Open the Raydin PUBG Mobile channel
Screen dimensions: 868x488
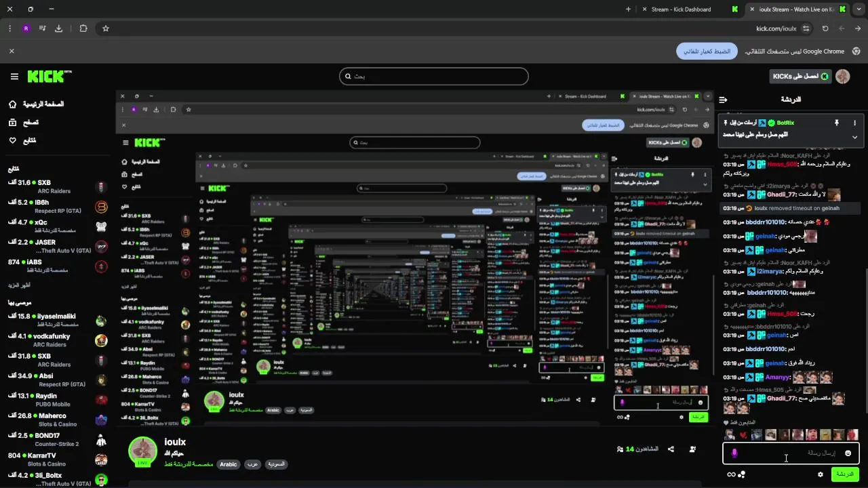(x=57, y=400)
